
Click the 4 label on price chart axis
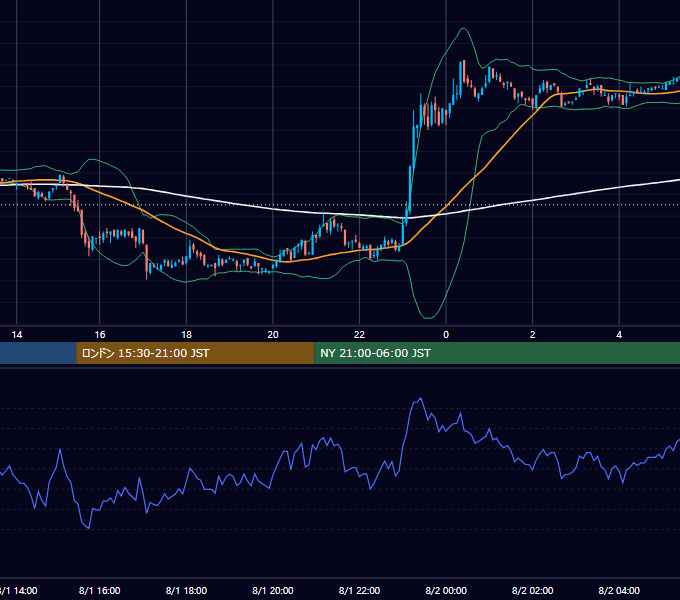[619, 335]
